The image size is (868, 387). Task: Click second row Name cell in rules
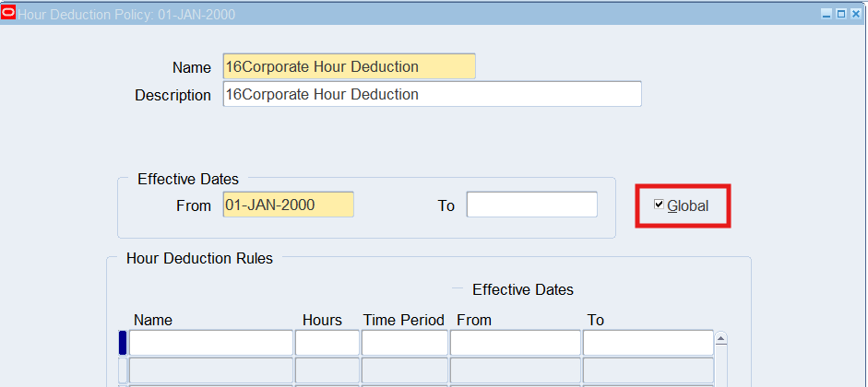(x=210, y=370)
